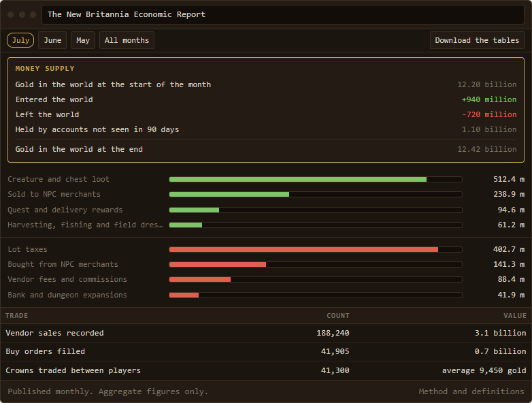532x403 pixels.
Task: Click 'Gold in the world at the end'
Action: click(79, 149)
